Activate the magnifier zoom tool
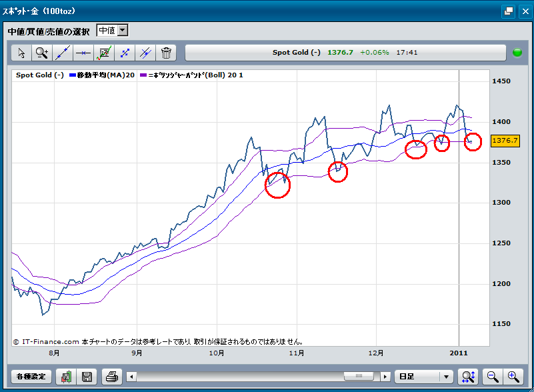 click(41, 53)
